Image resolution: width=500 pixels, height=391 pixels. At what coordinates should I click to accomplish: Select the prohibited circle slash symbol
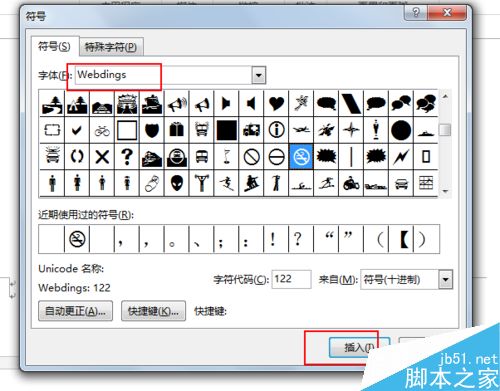(x=251, y=157)
